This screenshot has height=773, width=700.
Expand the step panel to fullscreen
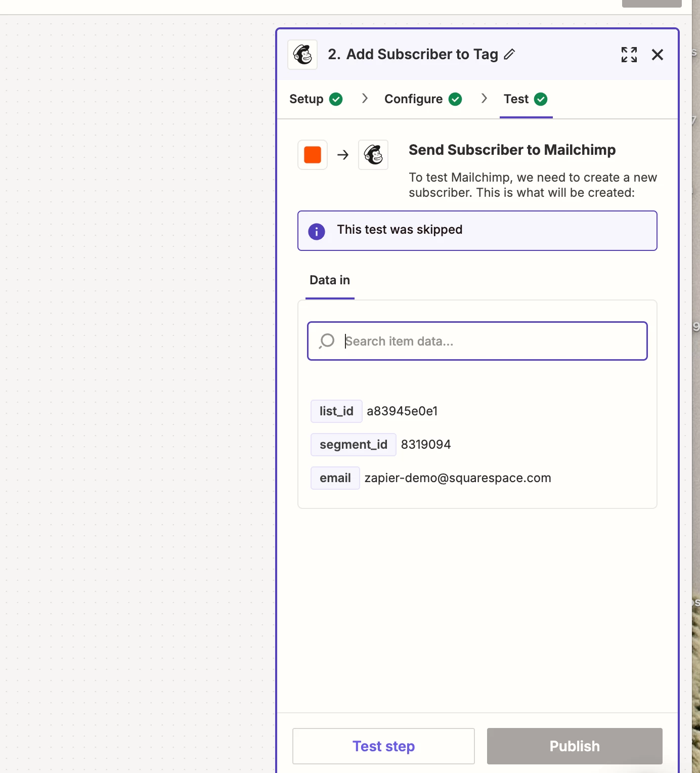tap(629, 55)
